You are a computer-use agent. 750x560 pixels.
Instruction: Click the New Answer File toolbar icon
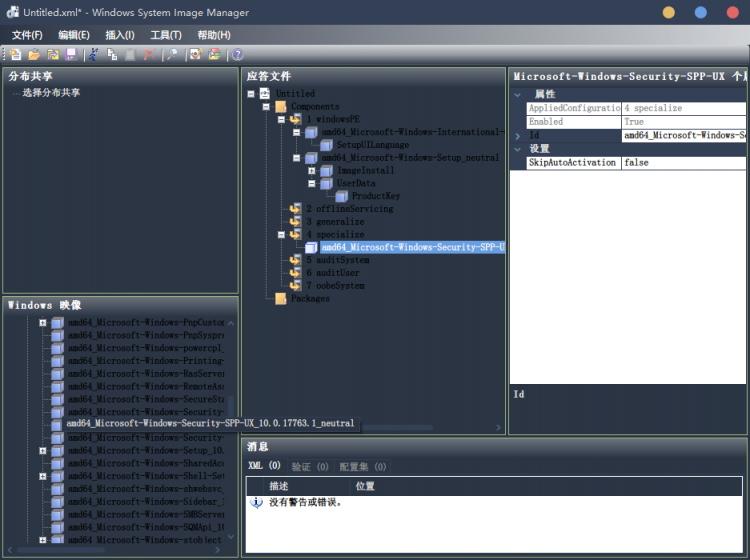15,54
